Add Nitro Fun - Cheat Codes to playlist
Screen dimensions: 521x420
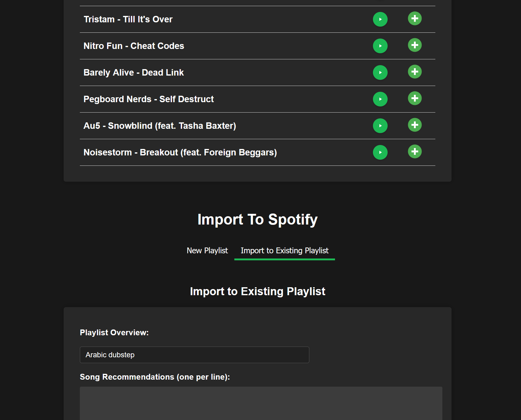tap(415, 45)
